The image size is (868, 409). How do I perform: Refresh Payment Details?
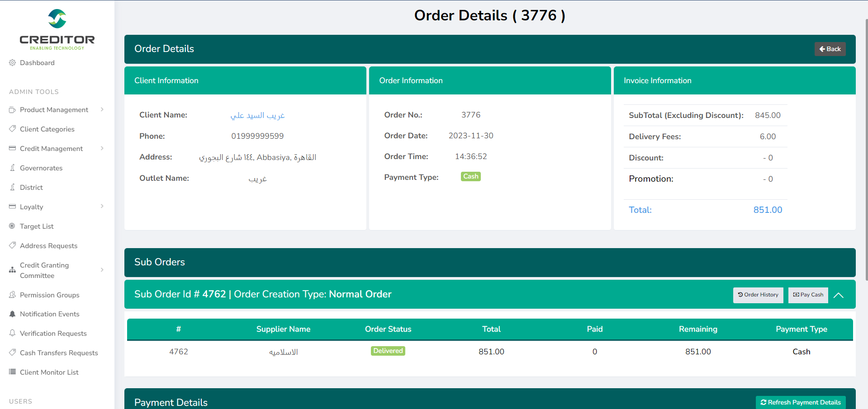(x=800, y=402)
